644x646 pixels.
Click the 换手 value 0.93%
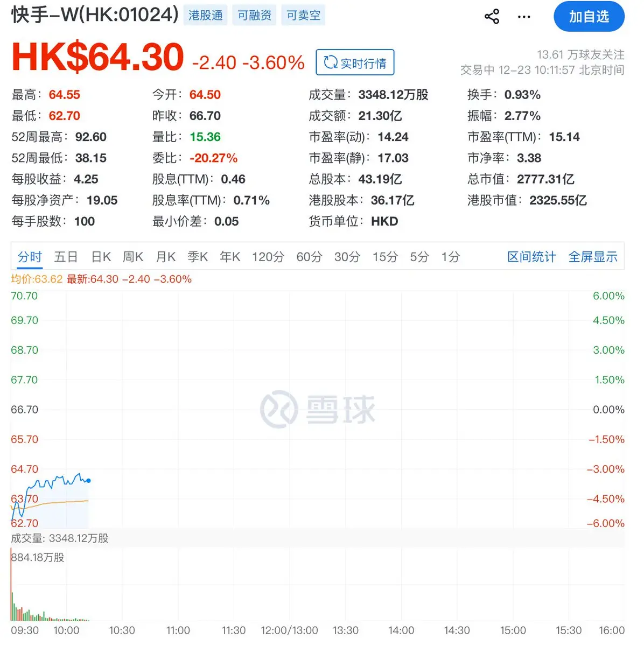coord(522,95)
